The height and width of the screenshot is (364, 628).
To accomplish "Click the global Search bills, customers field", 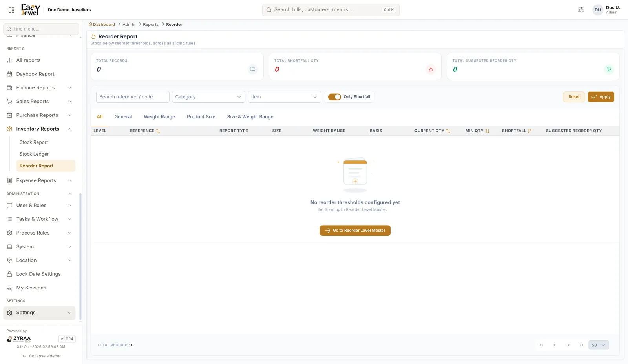I will (x=331, y=10).
